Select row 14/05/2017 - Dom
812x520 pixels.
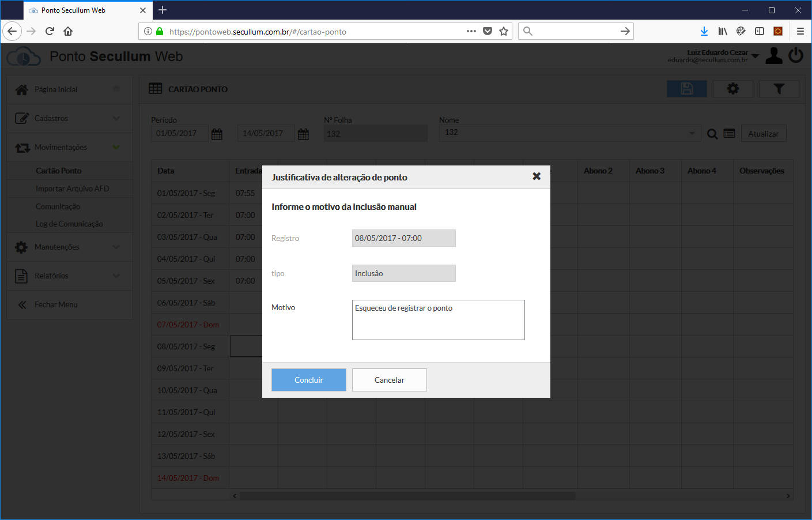coord(188,478)
